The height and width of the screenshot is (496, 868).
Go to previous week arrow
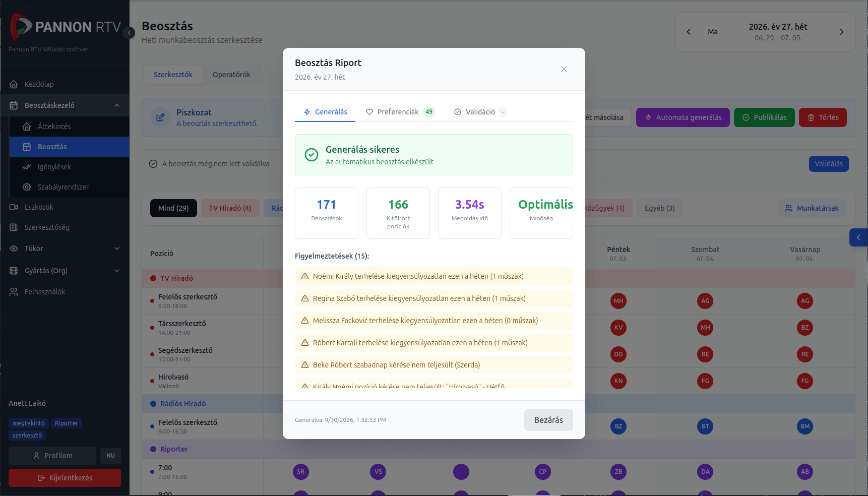[689, 32]
